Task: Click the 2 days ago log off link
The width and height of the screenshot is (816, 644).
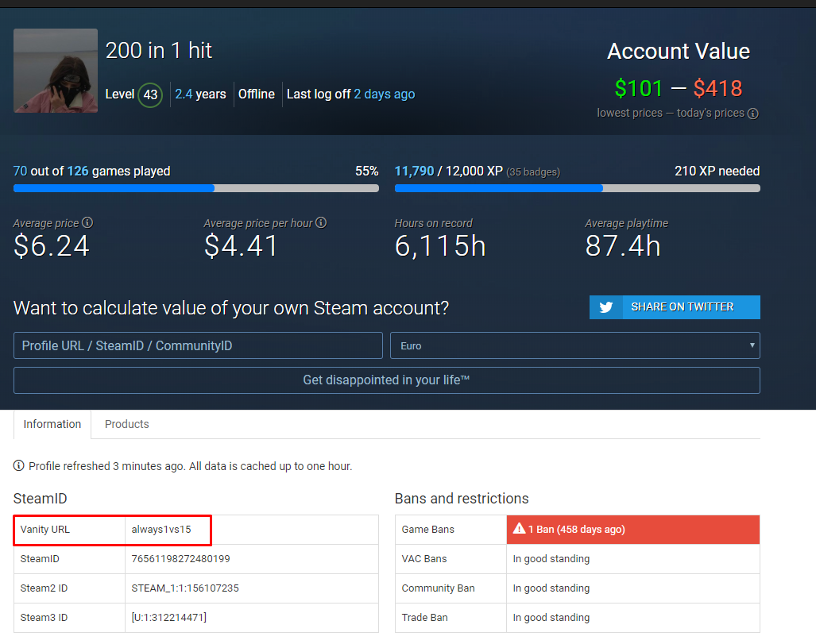Action: pyautogui.click(x=384, y=94)
